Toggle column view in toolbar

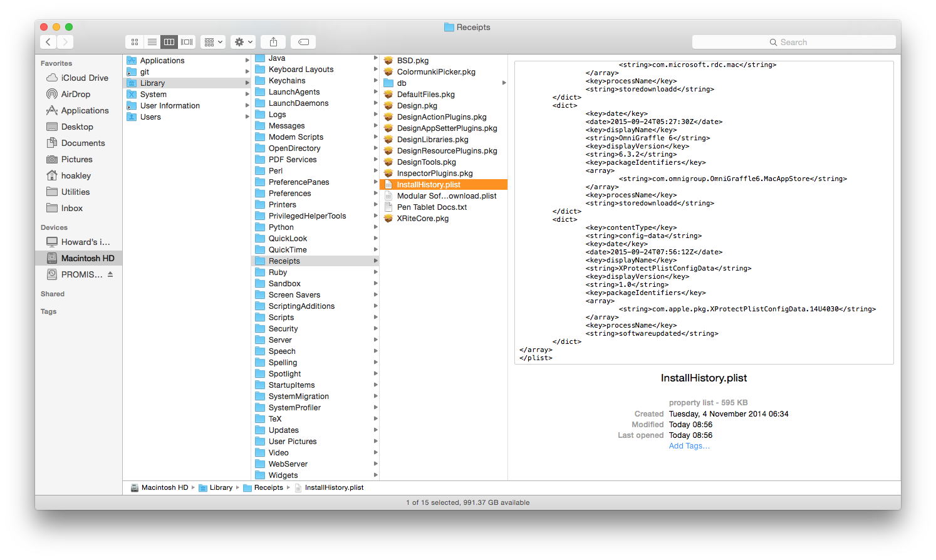click(169, 42)
